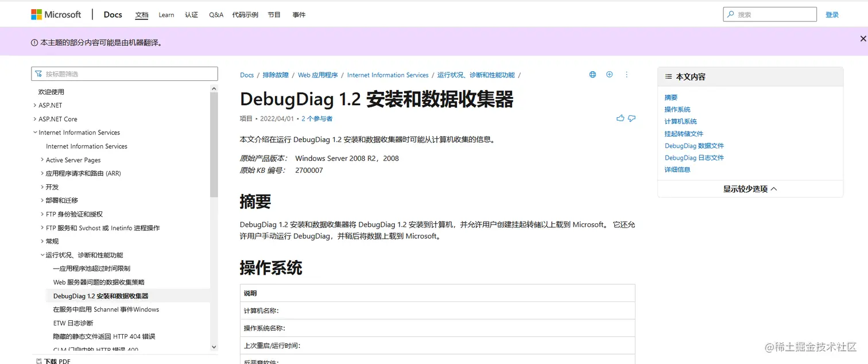868x364 pixels.
Task: Open the more options ellipsis menu
Action: click(x=626, y=75)
